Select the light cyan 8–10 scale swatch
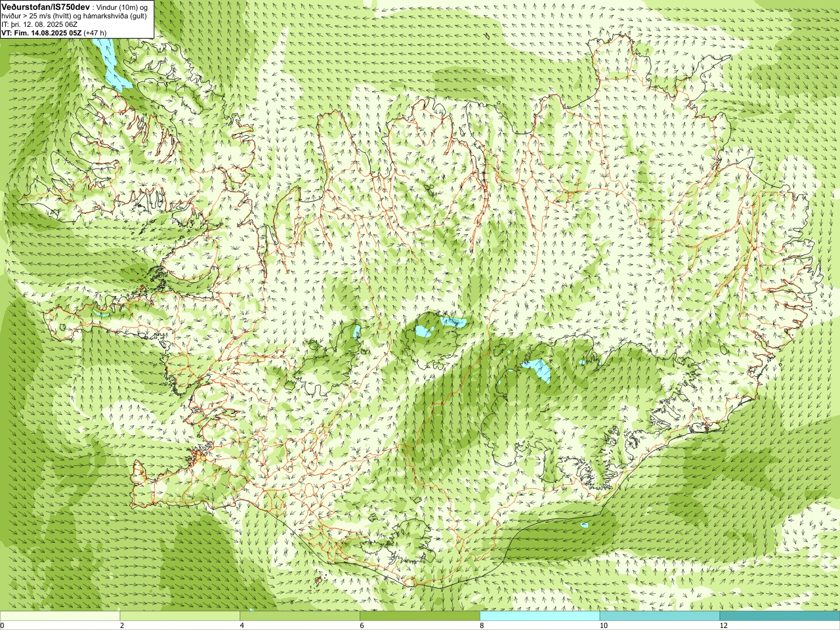840x630 pixels. [x=540, y=616]
